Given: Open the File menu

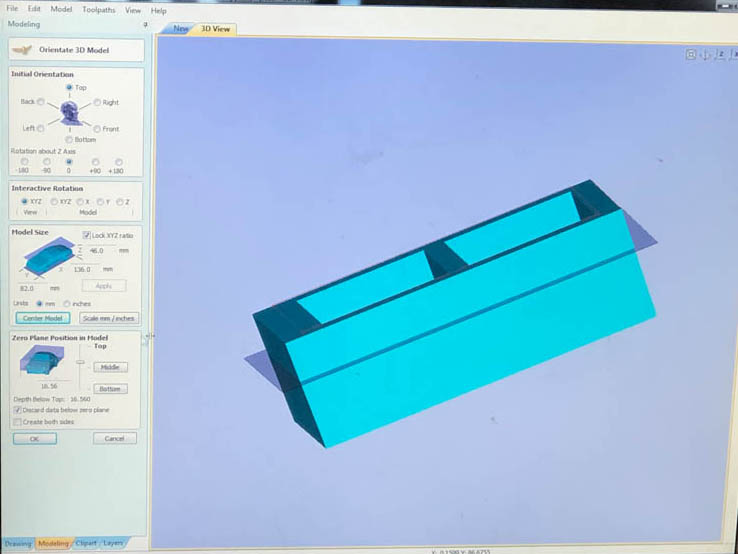Looking at the screenshot, I should (12, 8).
